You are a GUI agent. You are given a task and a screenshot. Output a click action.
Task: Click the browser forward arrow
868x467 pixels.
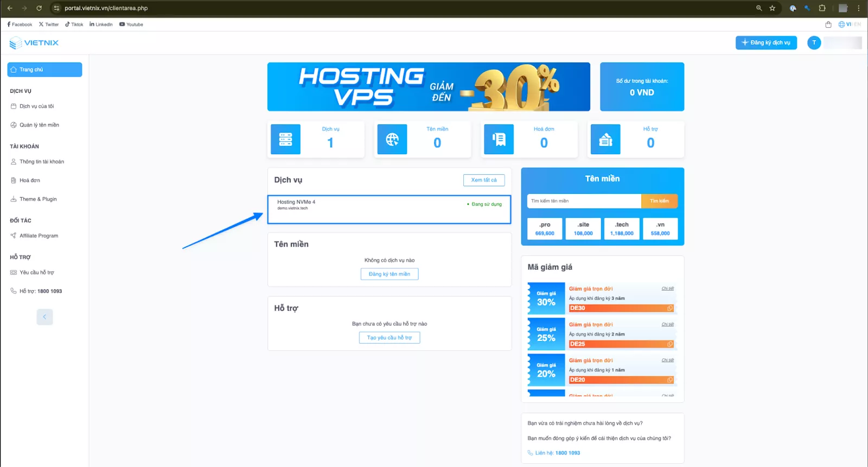24,8
